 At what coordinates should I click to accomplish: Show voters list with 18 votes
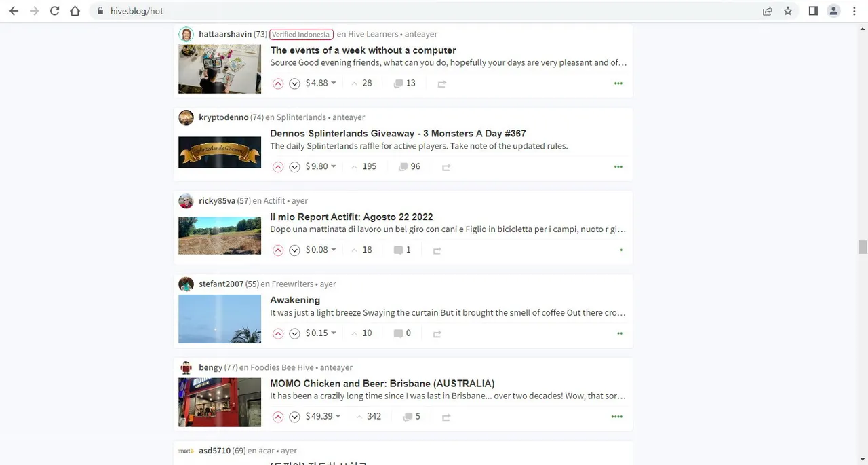361,250
